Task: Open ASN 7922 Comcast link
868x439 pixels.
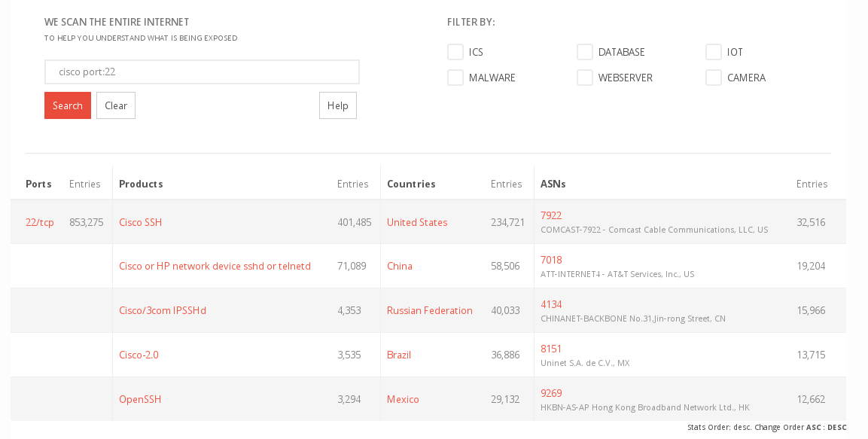Action: coord(551,215)
